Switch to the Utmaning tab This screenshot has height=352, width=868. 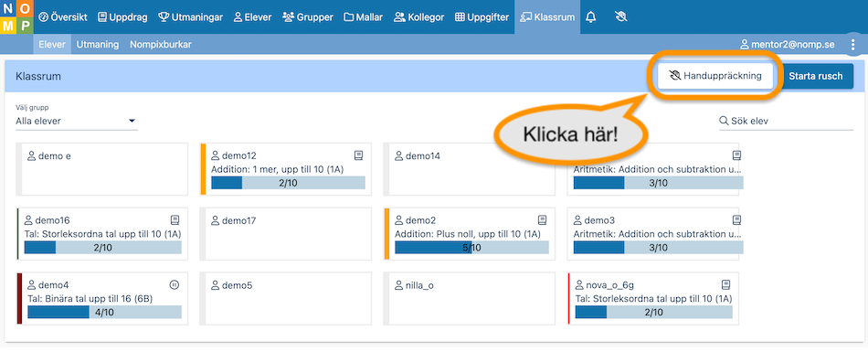98,45
